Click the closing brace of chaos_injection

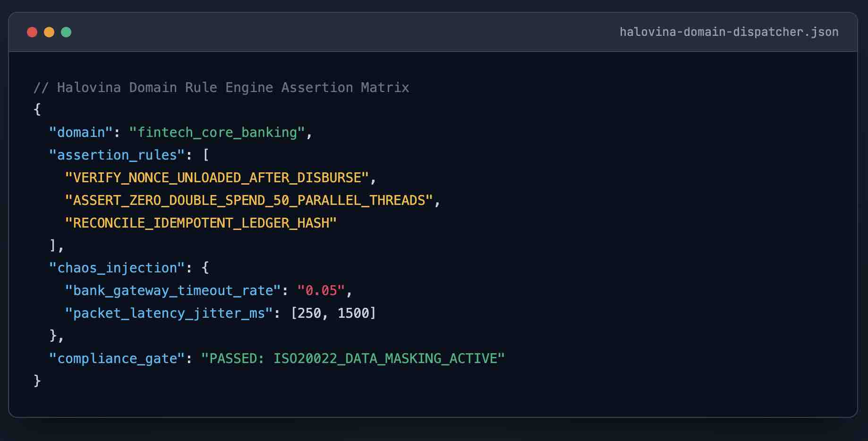53,335
